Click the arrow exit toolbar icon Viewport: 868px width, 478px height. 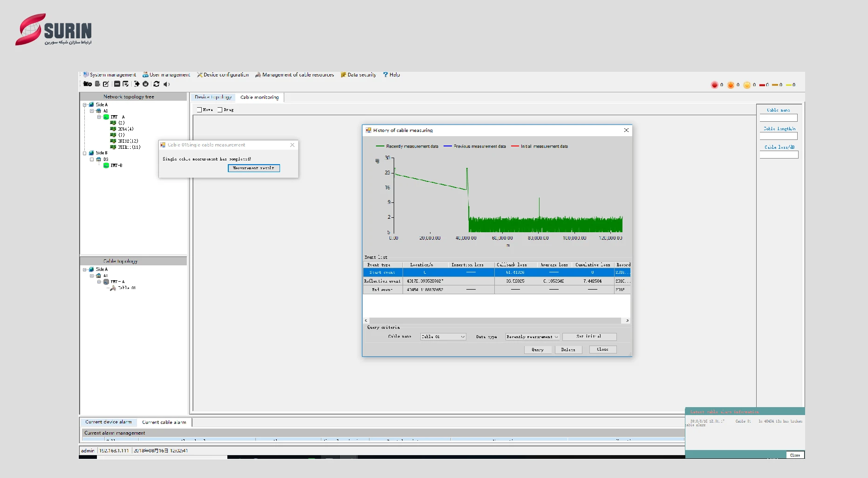coord(137,84)
